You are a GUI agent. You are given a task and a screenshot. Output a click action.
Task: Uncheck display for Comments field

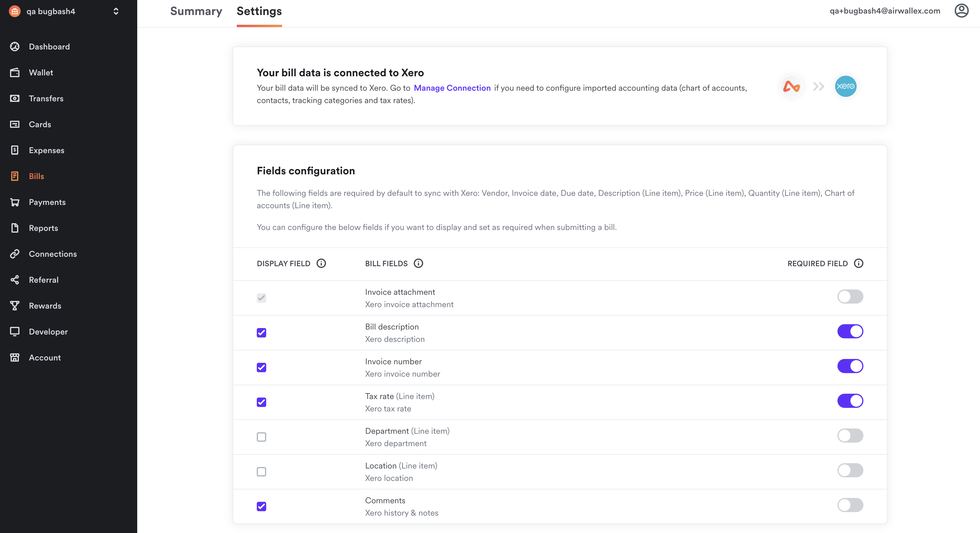pyautogui.click(x=261, y=506)
